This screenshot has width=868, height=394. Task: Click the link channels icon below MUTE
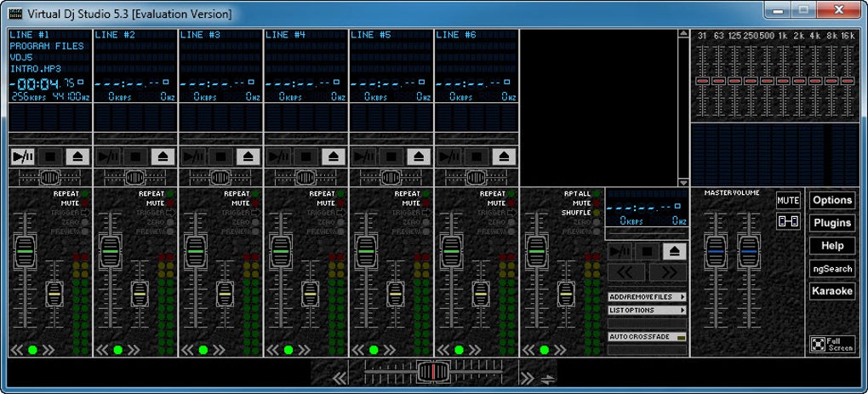click(x=788, y=220)
